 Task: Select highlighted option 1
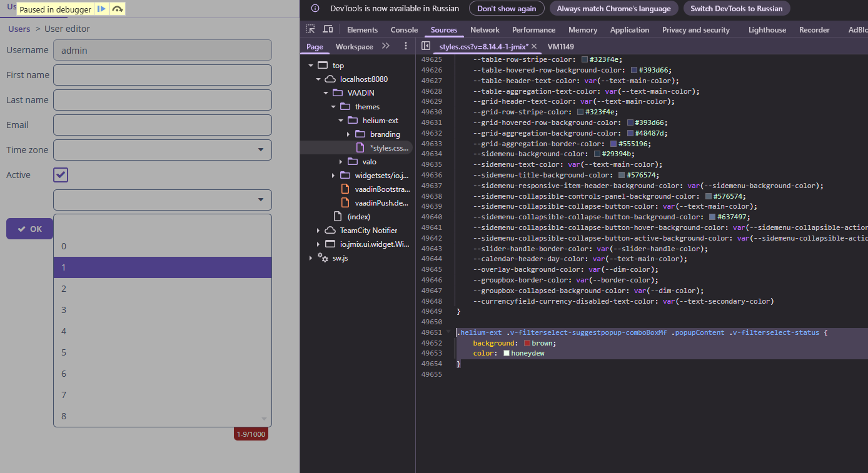(163, 267)
